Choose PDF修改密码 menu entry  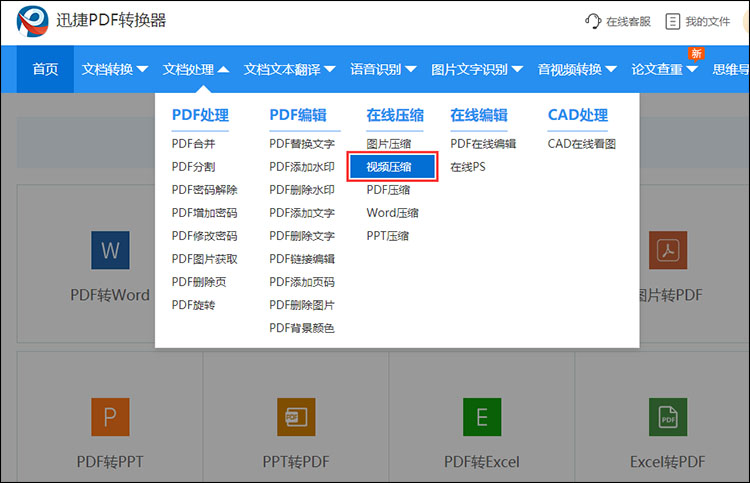[x=205, y=236]
